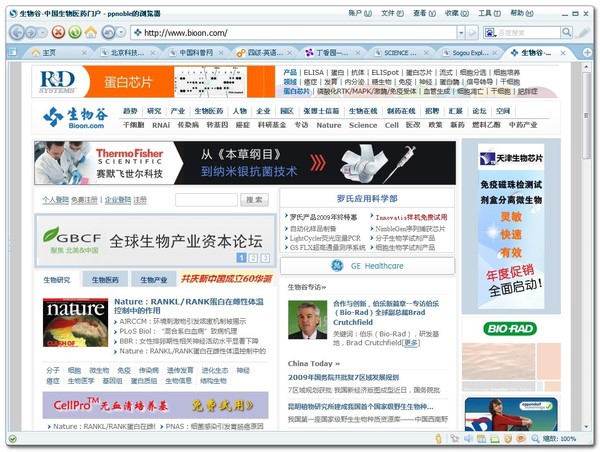The height and width of the screenshot is (452, 600).
Task: Open the 查看 menu
Action: (424, 13)
